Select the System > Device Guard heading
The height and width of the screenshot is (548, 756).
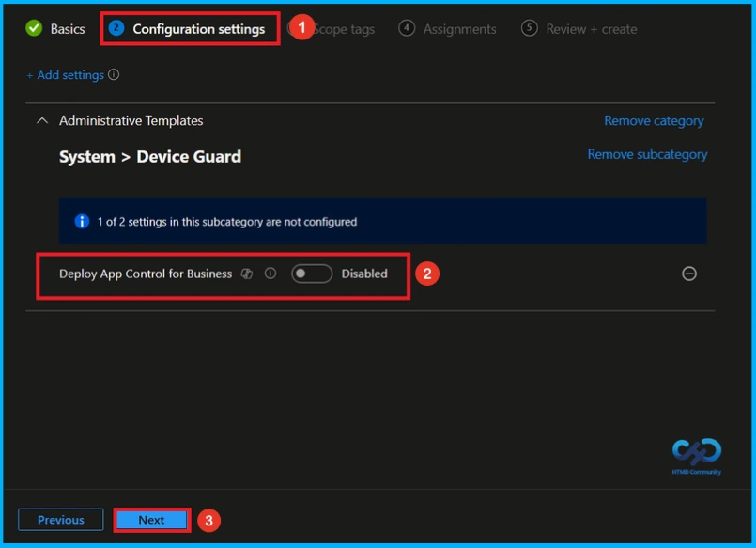[150, 157]
